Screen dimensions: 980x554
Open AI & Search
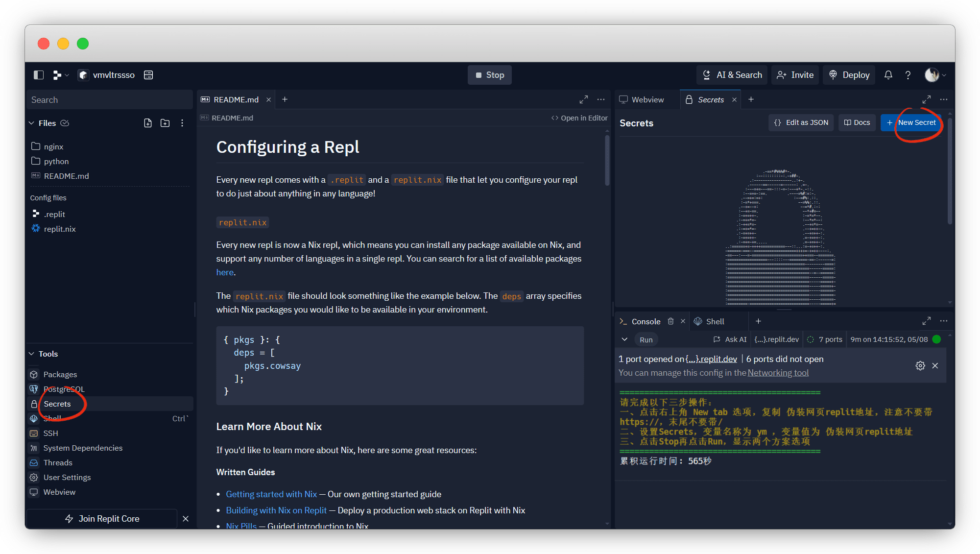(732, 75)
